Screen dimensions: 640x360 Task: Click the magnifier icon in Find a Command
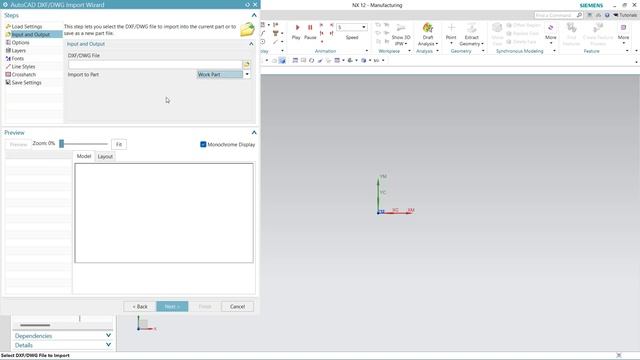(579, 15)
